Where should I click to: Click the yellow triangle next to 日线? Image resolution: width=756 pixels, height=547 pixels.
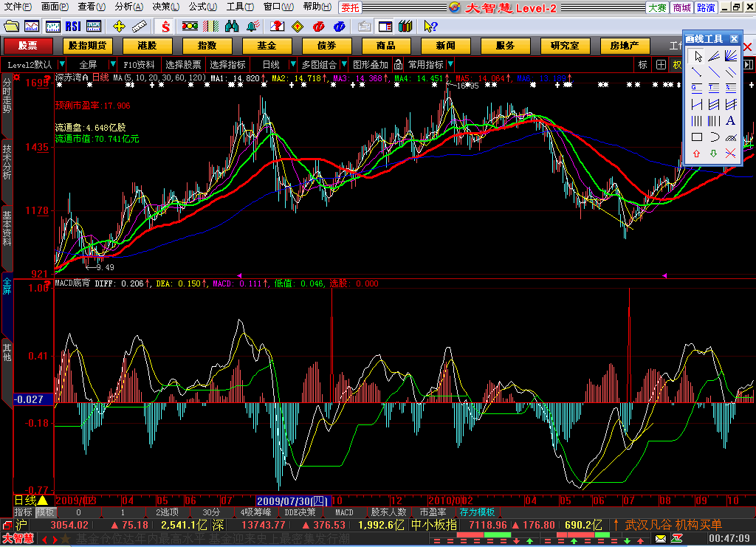click(42, 500)
